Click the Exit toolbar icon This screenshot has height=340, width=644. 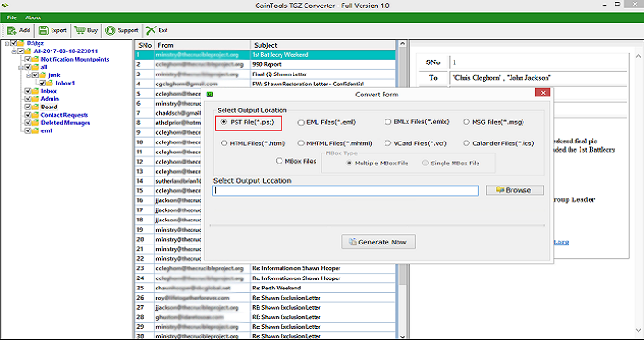point(151,30)
